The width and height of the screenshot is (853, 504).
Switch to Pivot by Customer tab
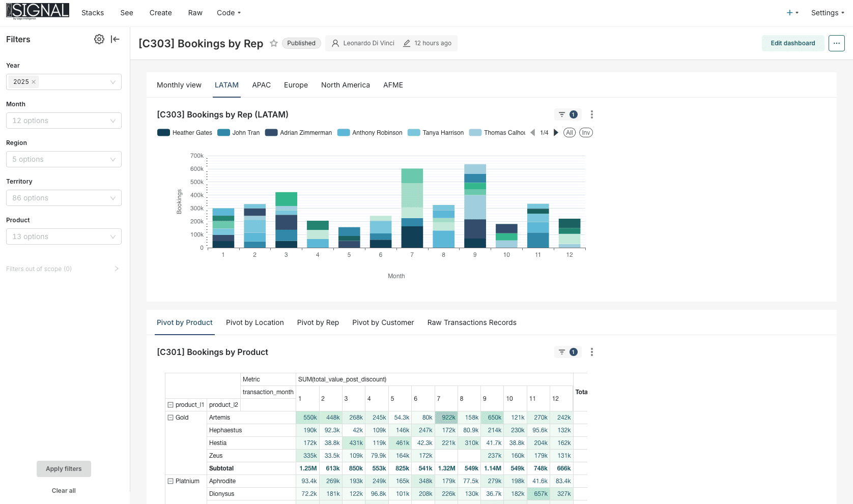(x=383, y=322)
